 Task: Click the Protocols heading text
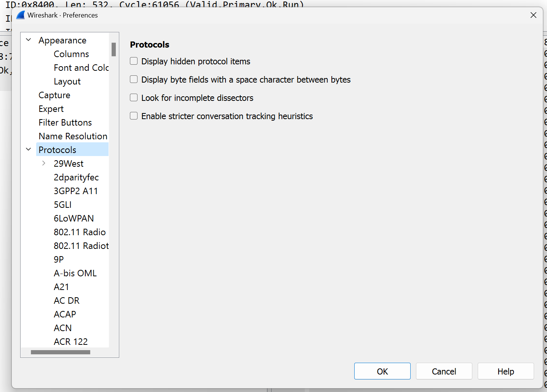tap(150, 45)
